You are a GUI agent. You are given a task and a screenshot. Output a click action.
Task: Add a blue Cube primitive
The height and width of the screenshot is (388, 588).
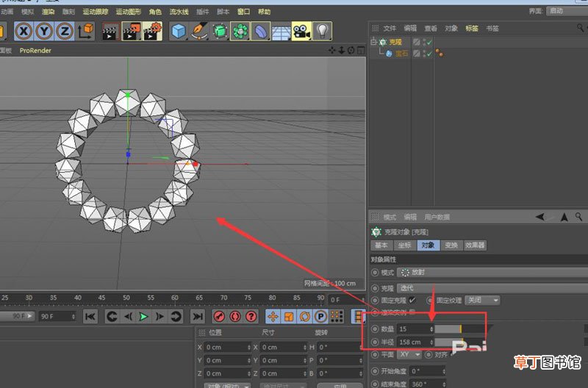[x=179, y=32]
